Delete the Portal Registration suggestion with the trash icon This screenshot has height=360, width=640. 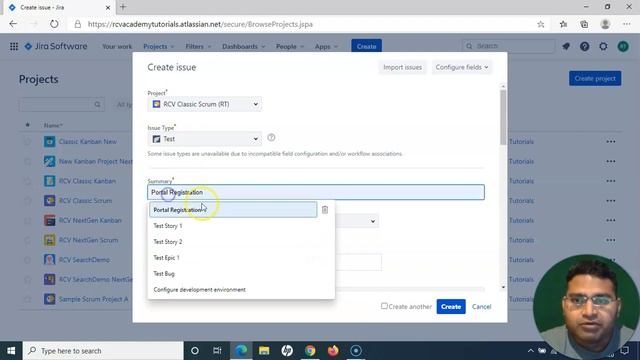tap(325, 209)
